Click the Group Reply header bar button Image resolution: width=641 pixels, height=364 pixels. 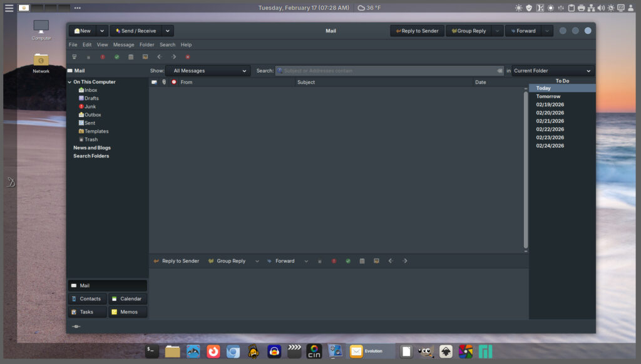469,31
